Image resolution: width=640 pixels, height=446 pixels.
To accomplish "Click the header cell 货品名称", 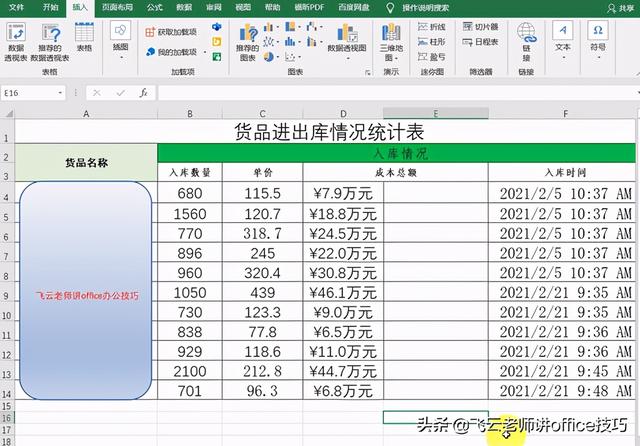I will (x=86, y=163).
